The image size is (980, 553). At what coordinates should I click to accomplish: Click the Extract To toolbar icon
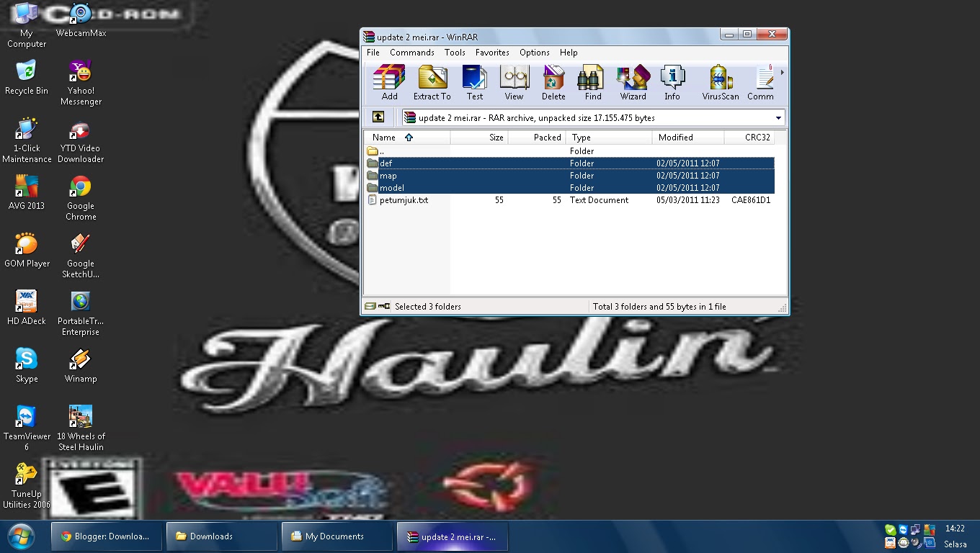click(432, 83)
